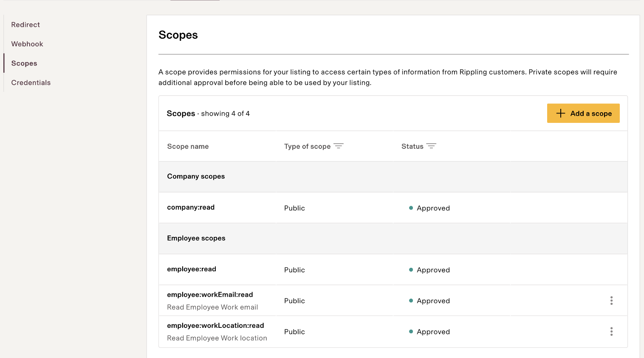Screen dimensions: 644x358
Task: Click the plus icon on Add a scope
Action: click(561, 113)
